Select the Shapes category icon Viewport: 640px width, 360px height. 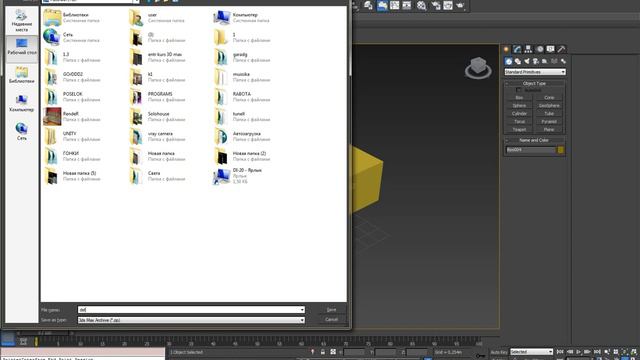(x=518, y=61)
